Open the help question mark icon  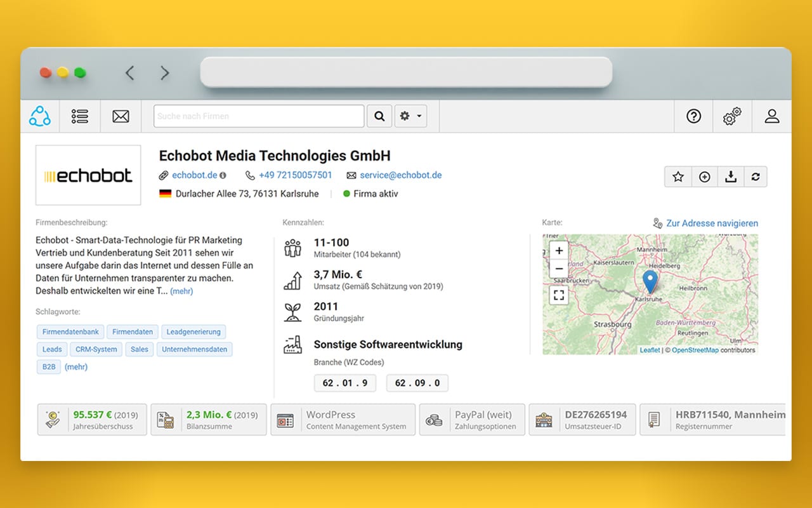(694, 116)
